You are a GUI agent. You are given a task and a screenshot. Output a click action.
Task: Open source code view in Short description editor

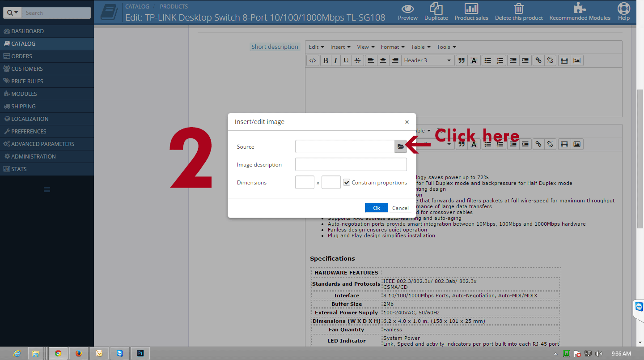point(313,60)
